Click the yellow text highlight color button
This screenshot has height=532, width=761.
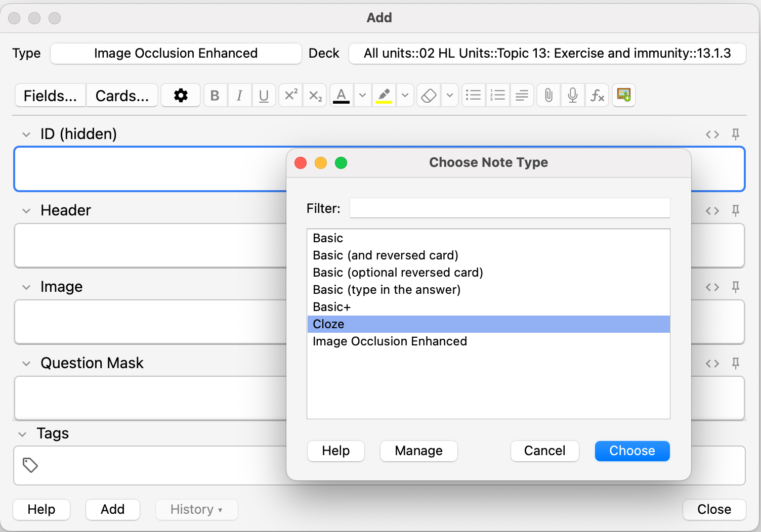(384, 96)
